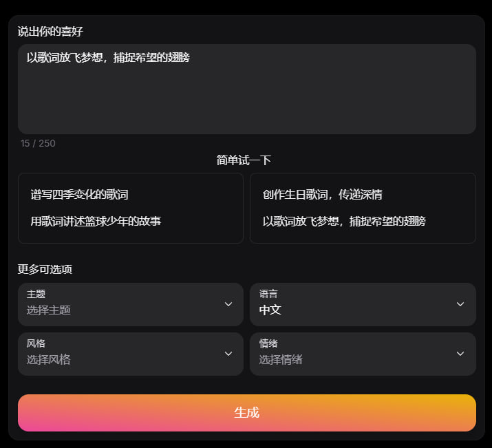Focus the 说出你的喜好 text input area

coord(246,96)
